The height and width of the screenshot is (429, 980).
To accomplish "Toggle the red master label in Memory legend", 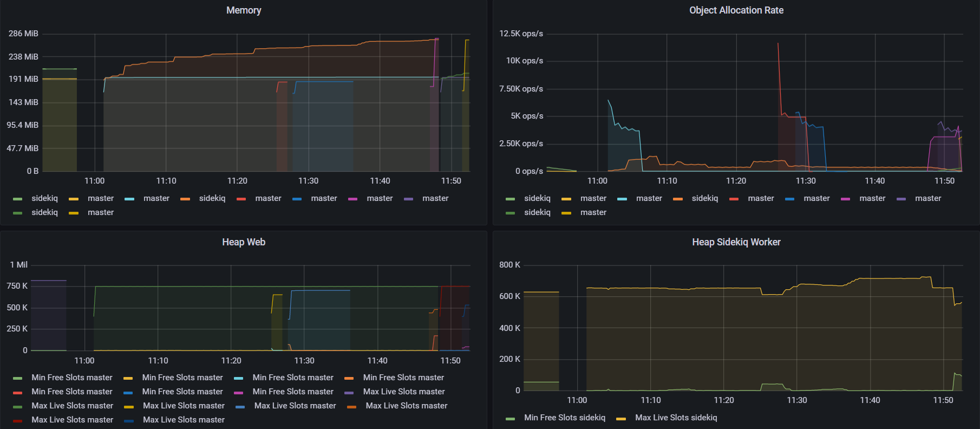I will [x=269, y=198].
